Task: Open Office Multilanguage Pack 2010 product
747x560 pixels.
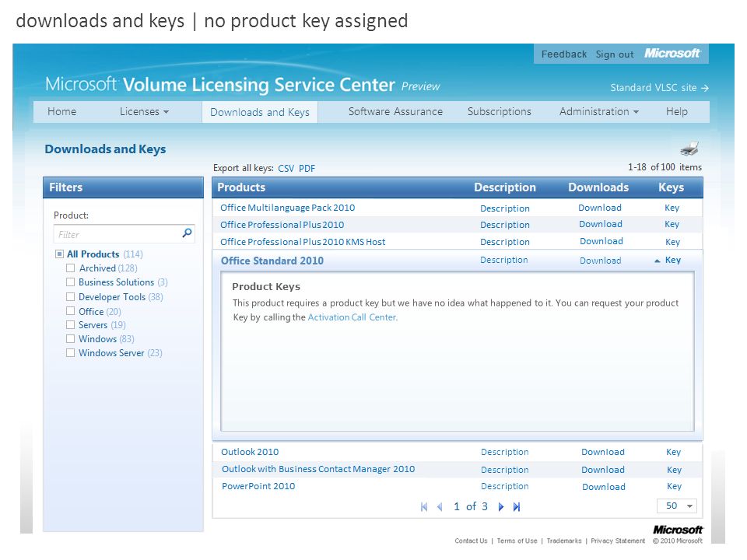Action: [287, 208]
